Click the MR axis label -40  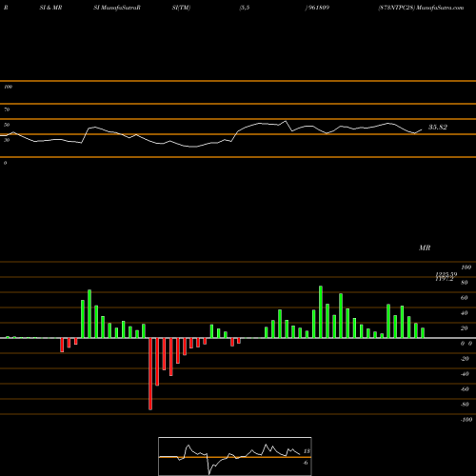465,374
